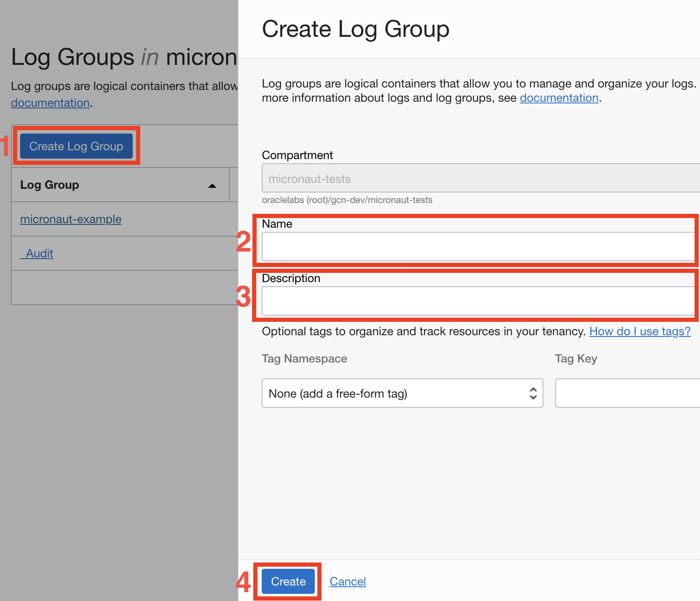This screenshot has width=700, height=601.
Task: Click the sort arrow in Log Group column
Action: pos(212,186)
